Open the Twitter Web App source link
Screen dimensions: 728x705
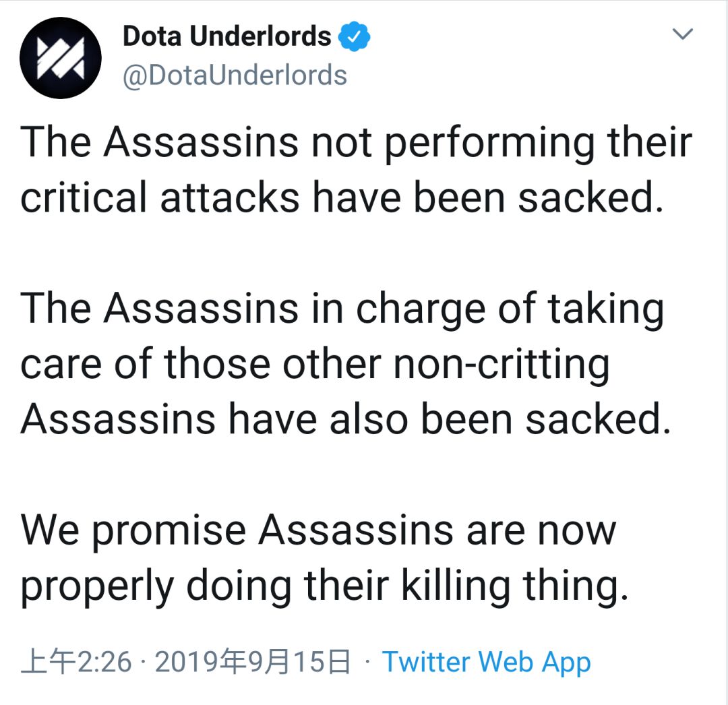pos(486,662)
